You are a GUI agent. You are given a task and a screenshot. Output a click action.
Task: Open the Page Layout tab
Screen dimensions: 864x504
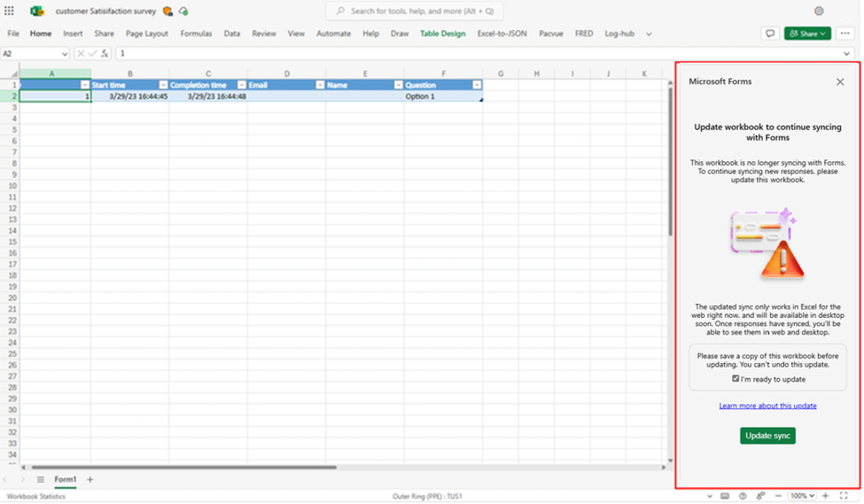(146, 34)
